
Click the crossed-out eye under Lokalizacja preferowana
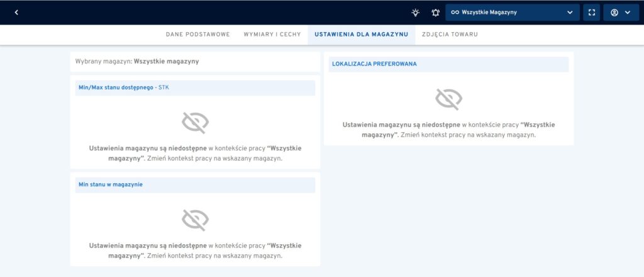point(448,98)
